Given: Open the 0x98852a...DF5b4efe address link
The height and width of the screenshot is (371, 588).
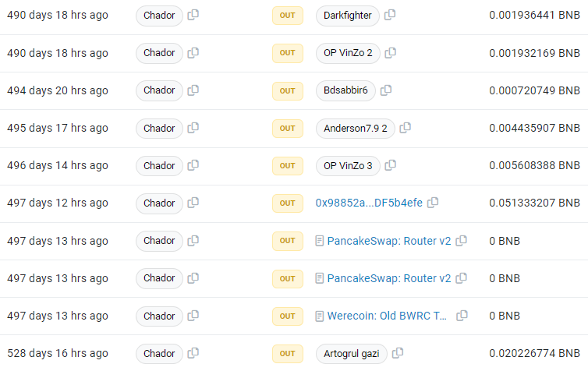Looking at the screenshot, I should click(x=369, y=203).
